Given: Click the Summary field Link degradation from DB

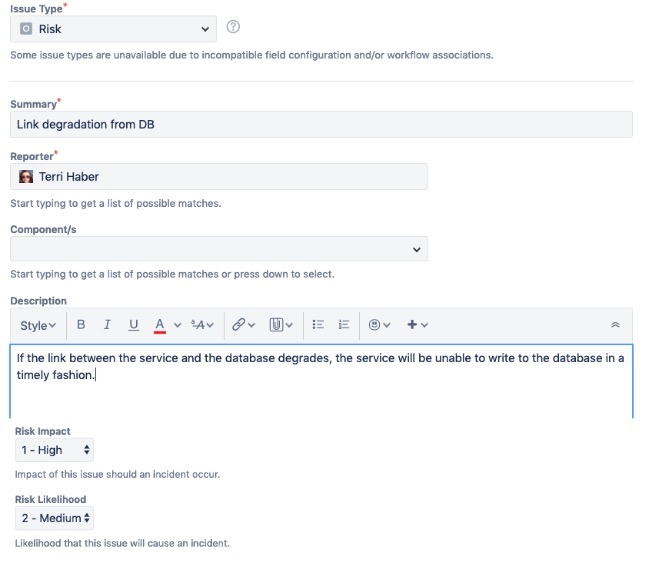Looking at the screenshot, I should coord(321,124).
